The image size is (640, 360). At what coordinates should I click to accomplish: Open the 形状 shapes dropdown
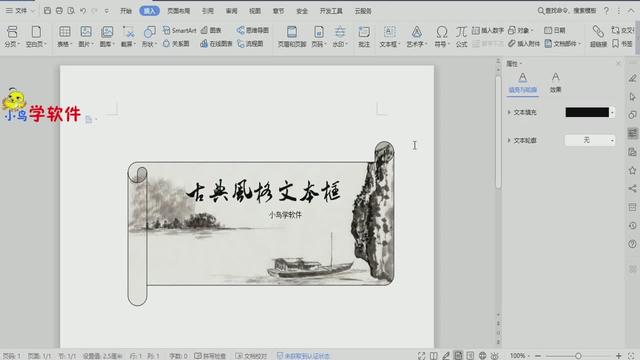tap(149, 36)
